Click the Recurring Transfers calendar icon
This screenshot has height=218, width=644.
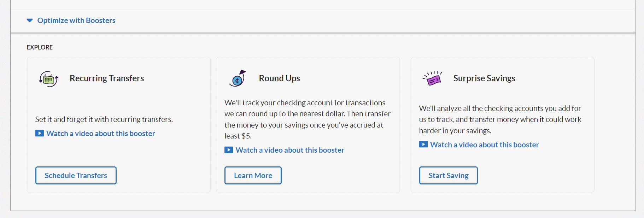[48, 79]
